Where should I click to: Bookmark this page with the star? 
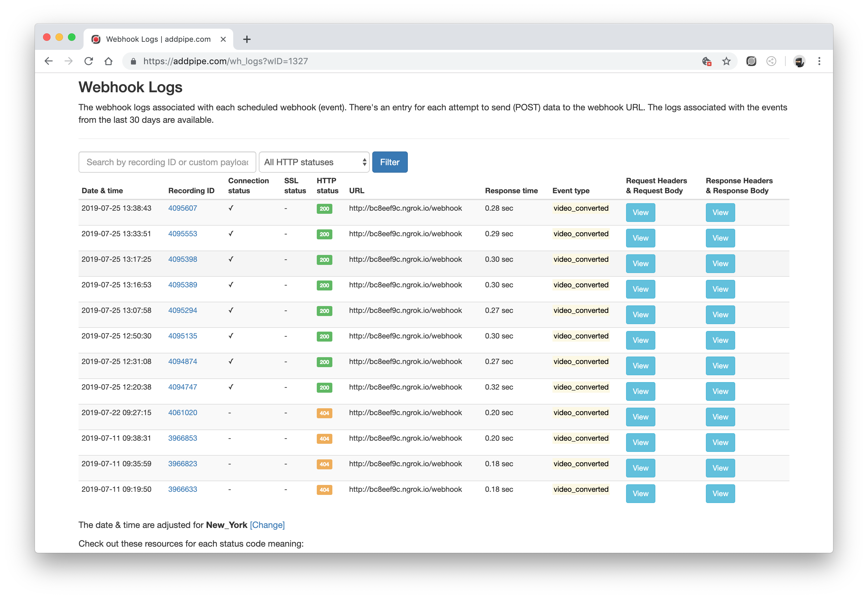pos(726,61)
